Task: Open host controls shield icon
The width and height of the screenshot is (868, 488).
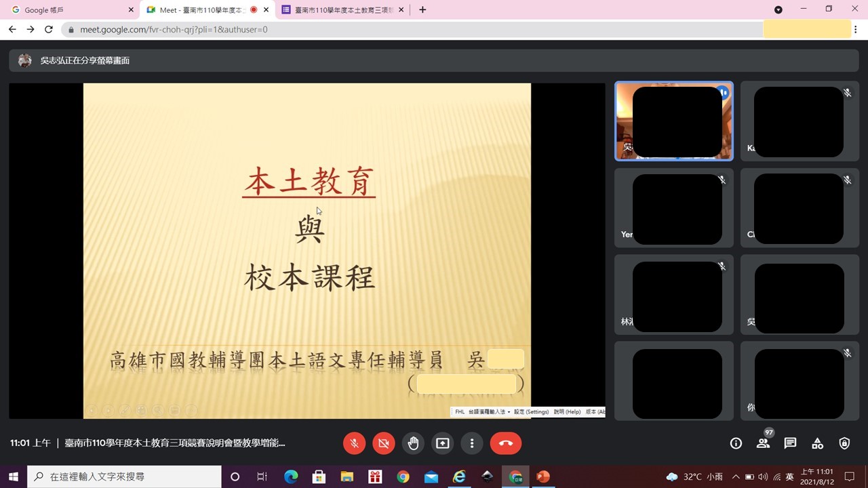Action: point(844,443)
